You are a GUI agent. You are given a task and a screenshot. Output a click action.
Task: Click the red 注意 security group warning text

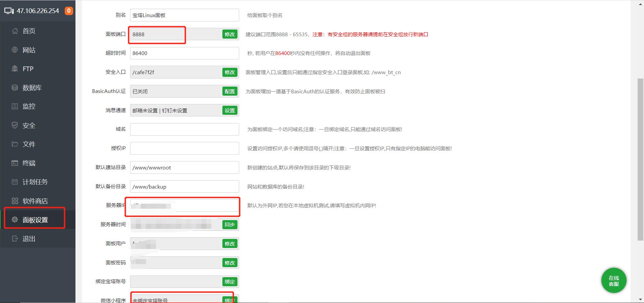point(370,34)
